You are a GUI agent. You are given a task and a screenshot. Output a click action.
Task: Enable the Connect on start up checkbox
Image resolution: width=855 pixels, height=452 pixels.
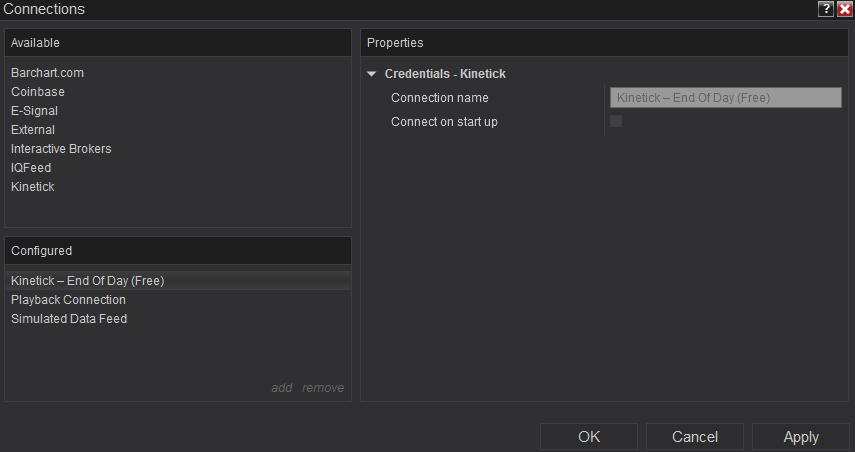click(616, 121)
